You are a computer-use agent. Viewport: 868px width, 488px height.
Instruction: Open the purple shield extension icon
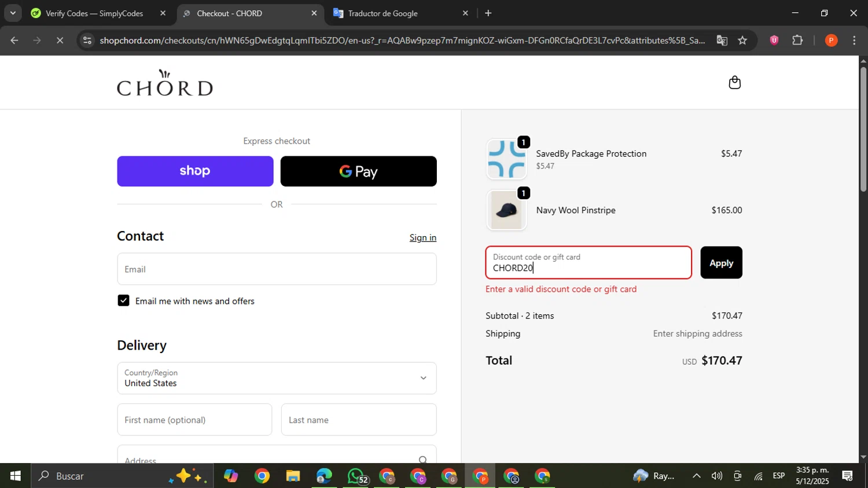click(x=774, y=40)
